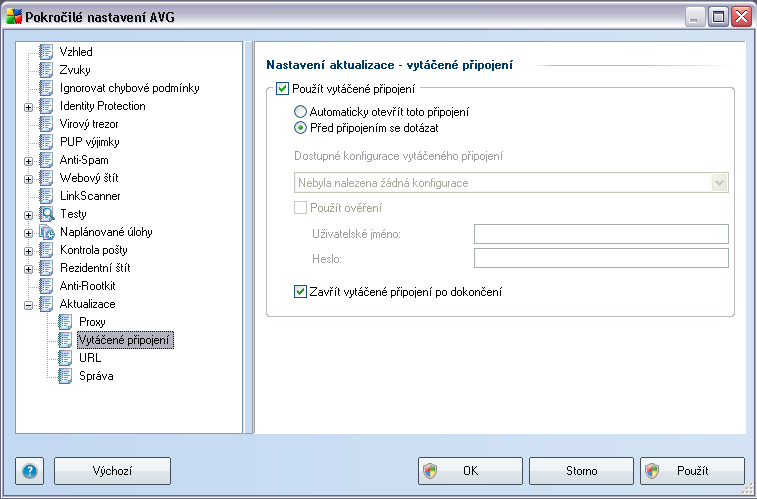Image resolution: width=757 pixels, height=499 pixels.
Task: Open the URL update settings
Action: tap(90, 358)
